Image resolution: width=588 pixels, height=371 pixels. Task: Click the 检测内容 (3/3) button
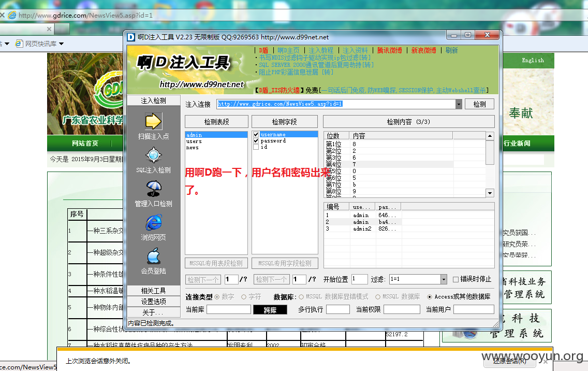409,122
